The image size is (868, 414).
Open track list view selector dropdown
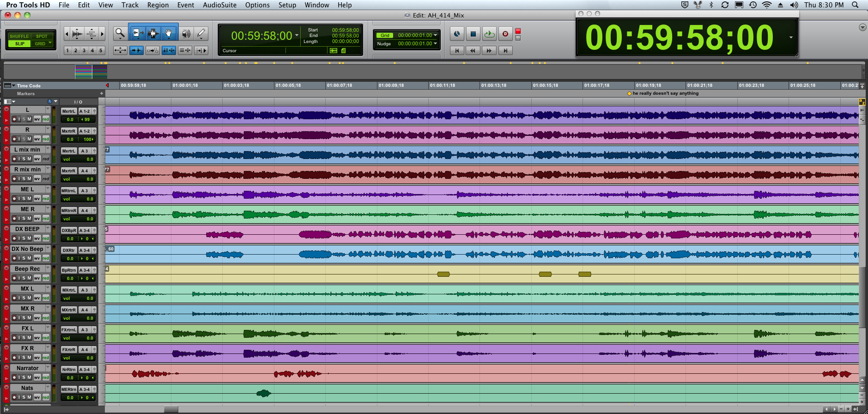[10, 102]
